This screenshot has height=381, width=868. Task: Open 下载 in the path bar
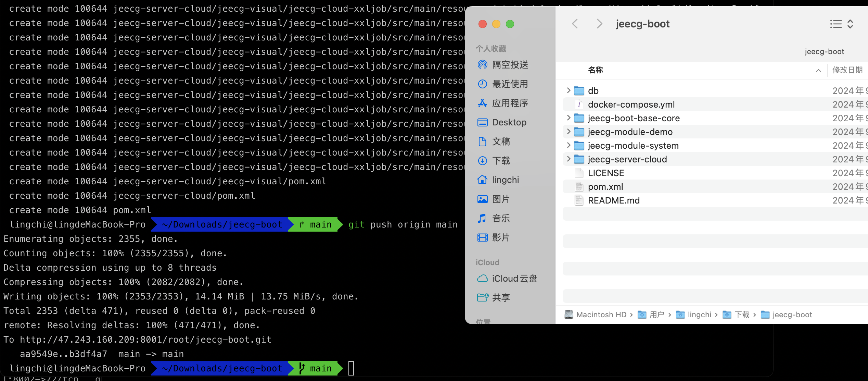742,314
